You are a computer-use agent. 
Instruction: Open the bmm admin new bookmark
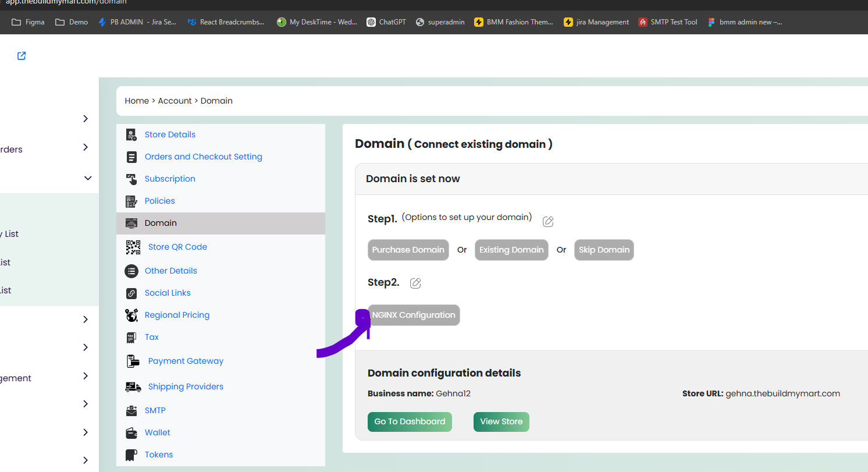(x=745, y=22)
